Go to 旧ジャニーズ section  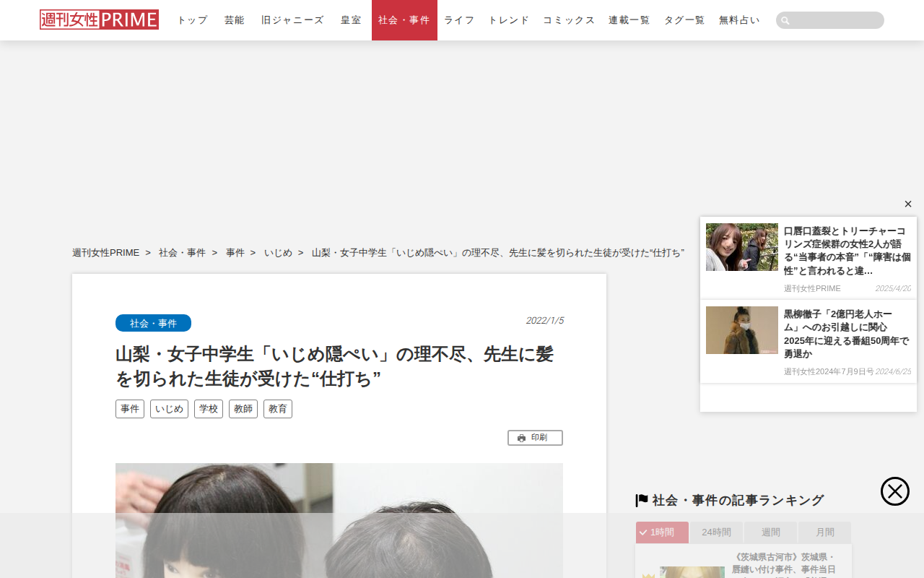click(293, 20)
